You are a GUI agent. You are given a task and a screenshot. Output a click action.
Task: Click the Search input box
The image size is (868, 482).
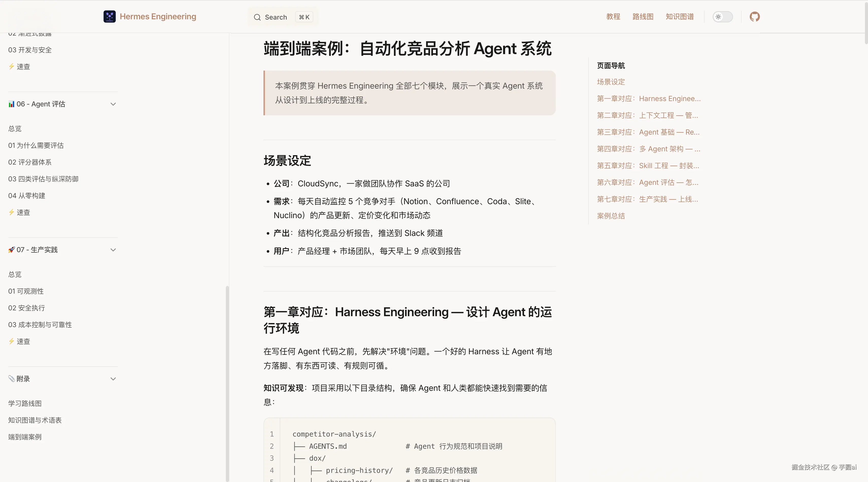point(282,17)
